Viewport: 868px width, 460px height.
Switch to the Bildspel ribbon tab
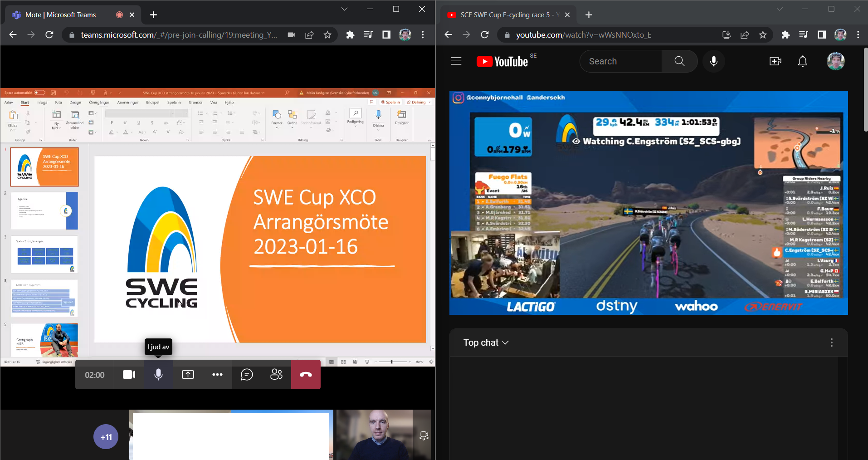[153, 103]
